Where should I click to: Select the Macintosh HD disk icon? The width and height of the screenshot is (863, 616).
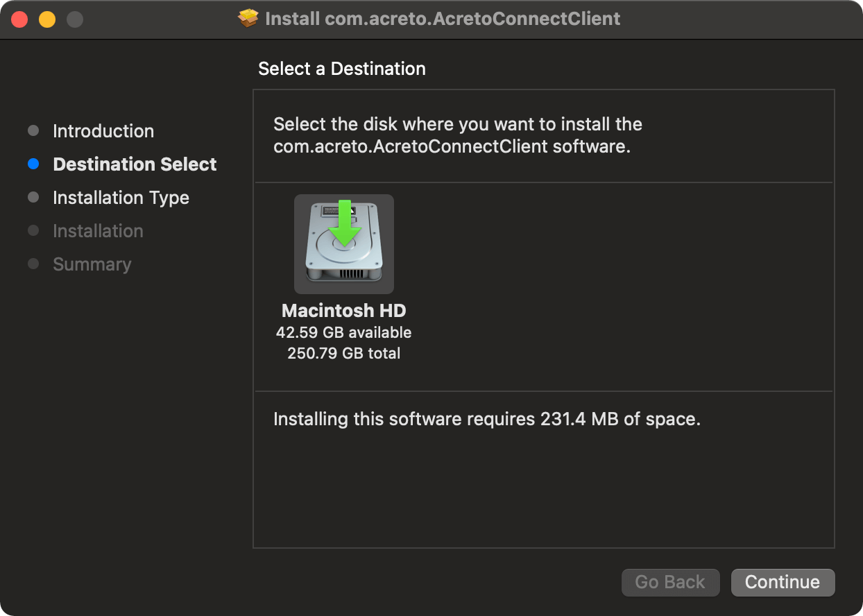pyautogui.click(x=344, y=244)
